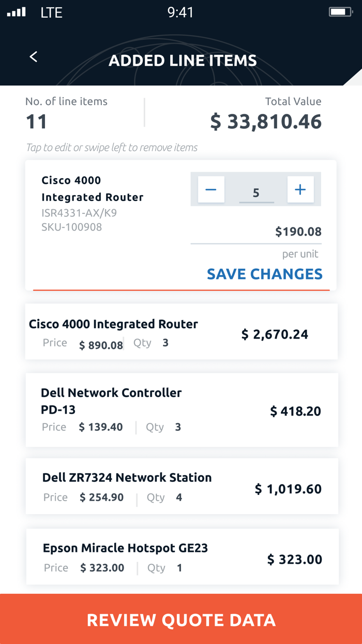Tap the SKU-100908 label in edit card
The height and width of the screenshot is (644, 362).
[x=71, y=227]
